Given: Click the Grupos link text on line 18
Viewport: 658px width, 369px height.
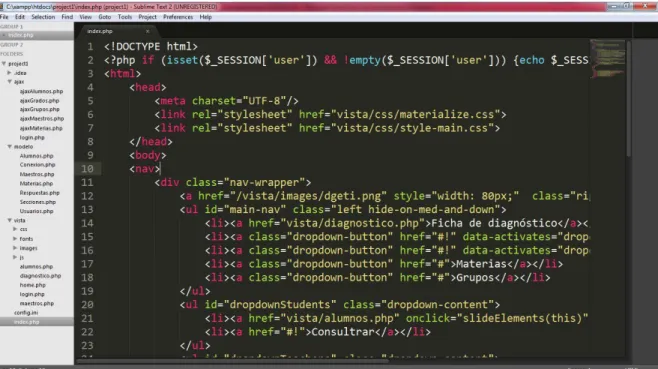Looking at the screenshot, I should point(475,277).
